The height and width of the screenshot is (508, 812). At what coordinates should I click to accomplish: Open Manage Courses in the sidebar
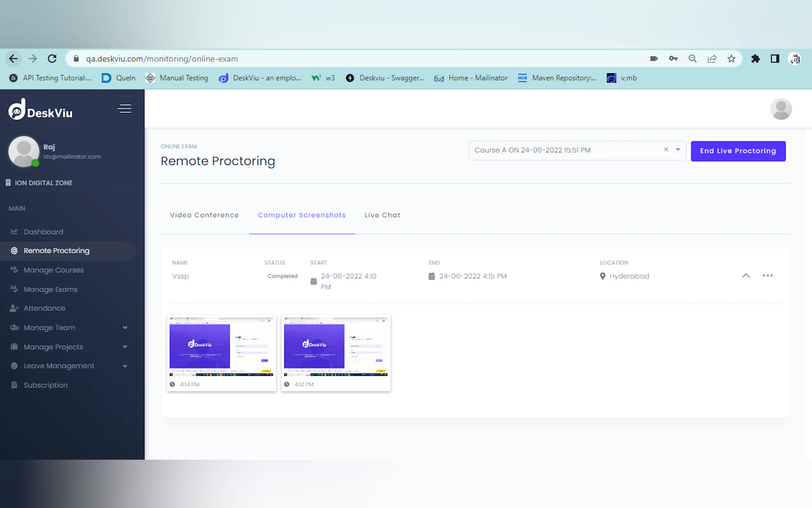tap(54, 270)
